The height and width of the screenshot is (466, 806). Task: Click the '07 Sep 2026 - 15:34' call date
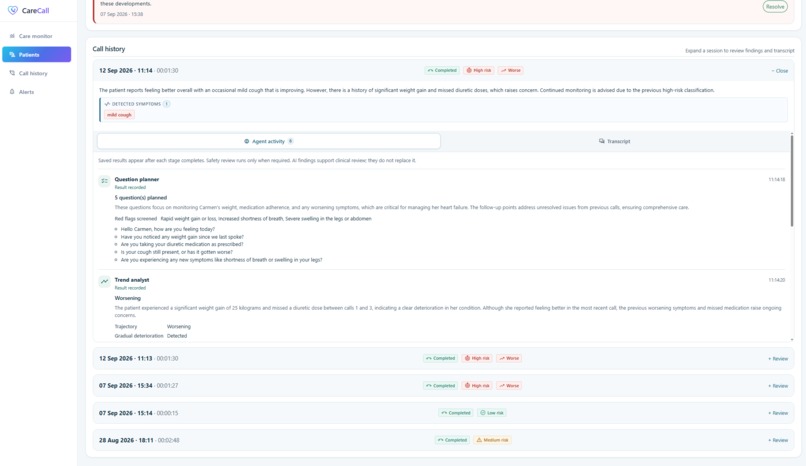[x=125, y=386]
